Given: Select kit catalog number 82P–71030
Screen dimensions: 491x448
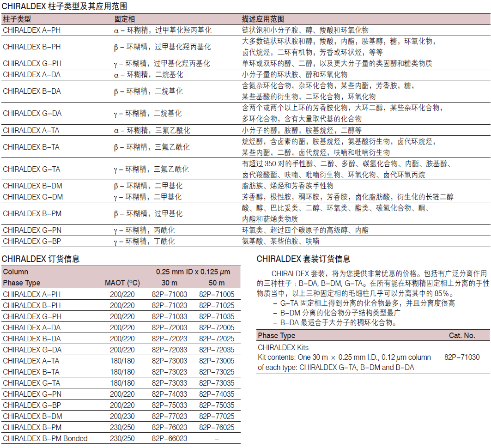Looking at the screenshot, I should point(462,357).
